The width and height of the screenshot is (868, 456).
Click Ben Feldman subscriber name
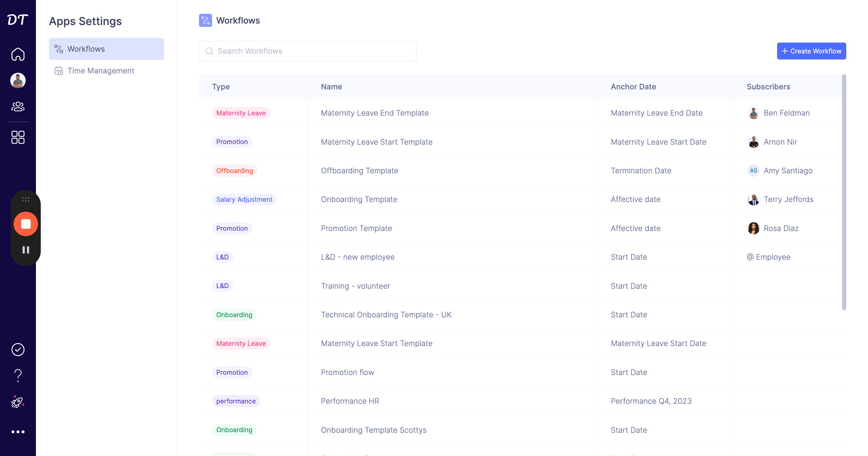pyautogui.click(x=786, y=113)
